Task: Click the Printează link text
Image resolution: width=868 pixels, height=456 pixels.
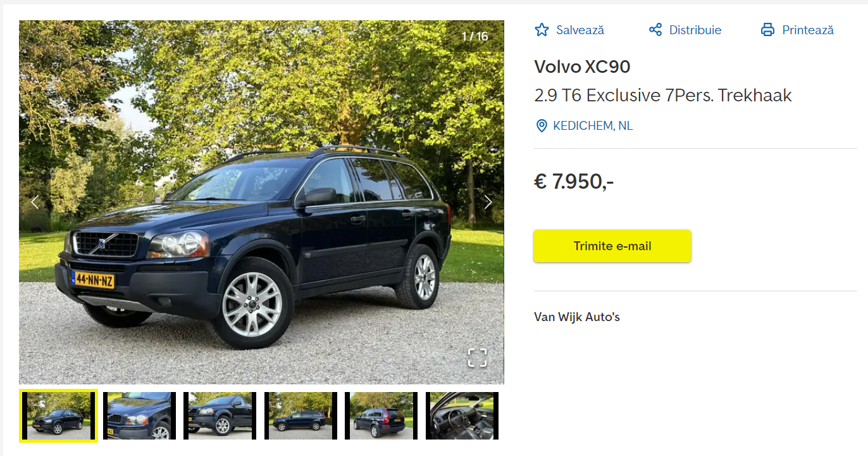Action: coord(808,30)
